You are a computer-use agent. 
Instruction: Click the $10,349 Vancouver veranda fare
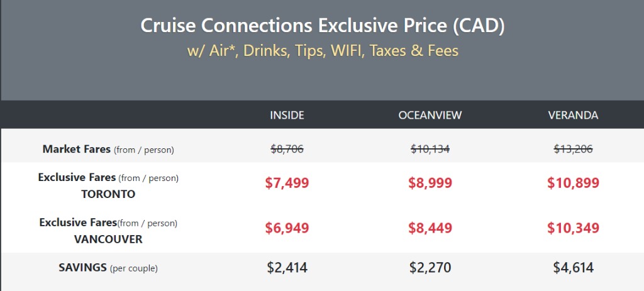573,228
